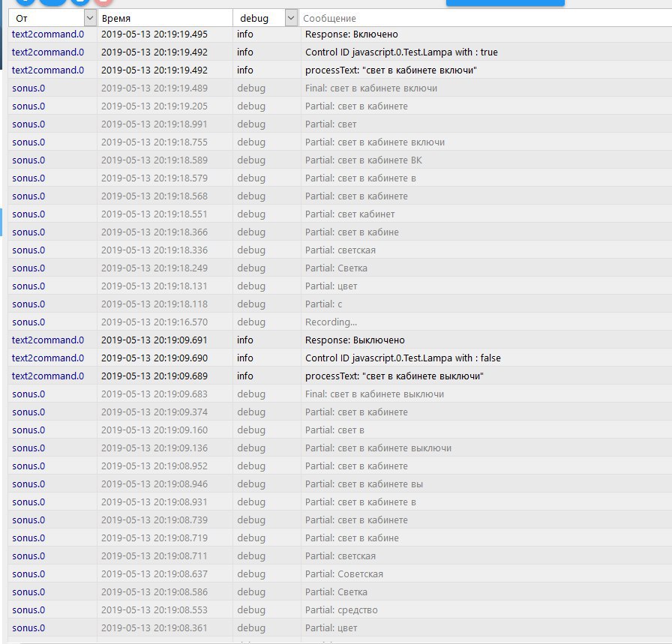Click timestamp 2019-05-13 20:19:08.711
The width and height of the screenshot is (672, 644).
coord(154,556)
